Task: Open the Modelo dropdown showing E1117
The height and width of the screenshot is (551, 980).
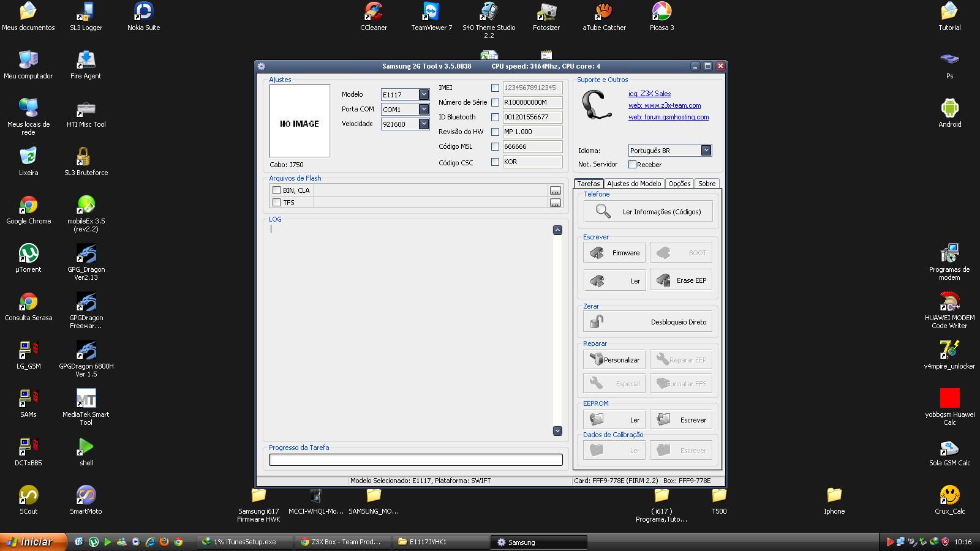Action: coord(424,94)
